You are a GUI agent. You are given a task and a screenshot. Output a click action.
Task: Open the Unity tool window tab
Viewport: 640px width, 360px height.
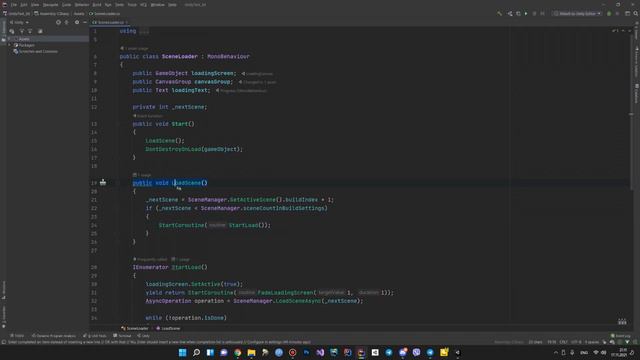point(143,336)
